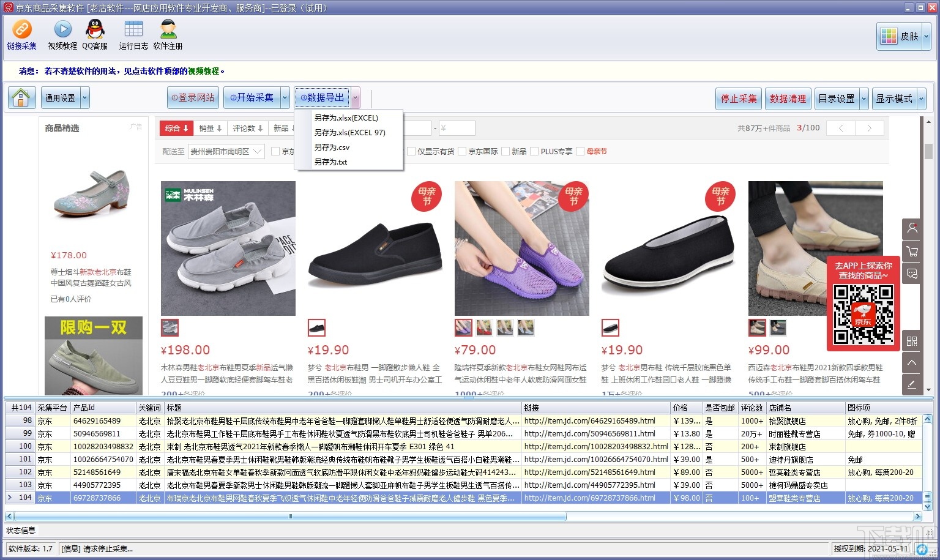Click the QR code sidebar icon

(912, 341)
